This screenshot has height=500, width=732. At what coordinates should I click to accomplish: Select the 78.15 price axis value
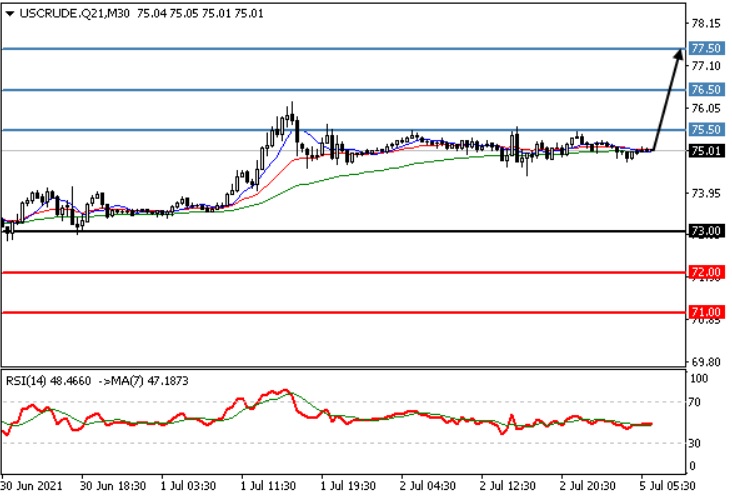point(706,23)
